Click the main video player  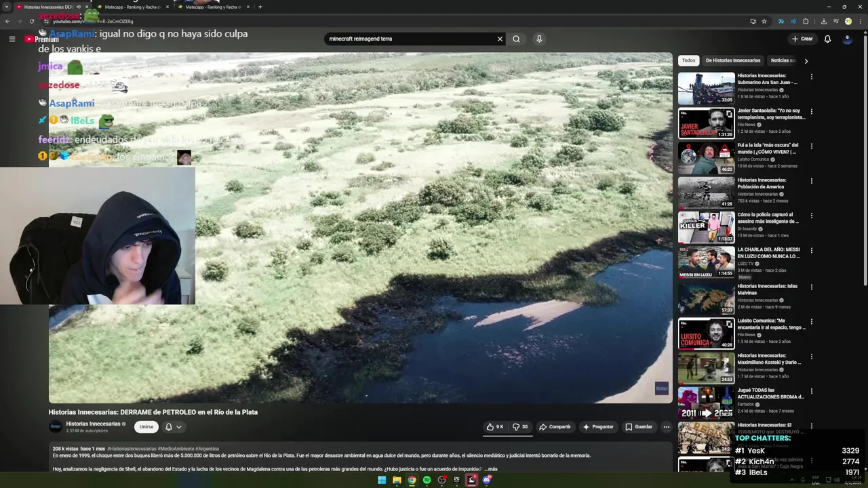tap(360, 228)
